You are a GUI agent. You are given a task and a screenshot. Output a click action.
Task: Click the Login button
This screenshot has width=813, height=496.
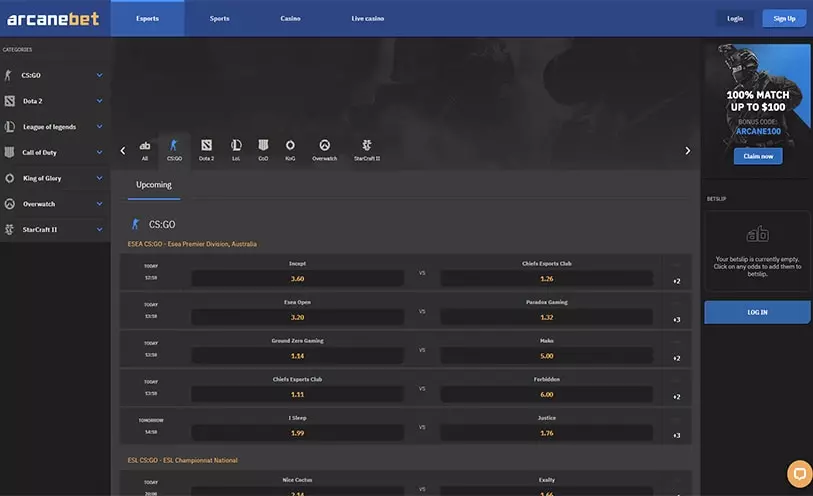735,19
